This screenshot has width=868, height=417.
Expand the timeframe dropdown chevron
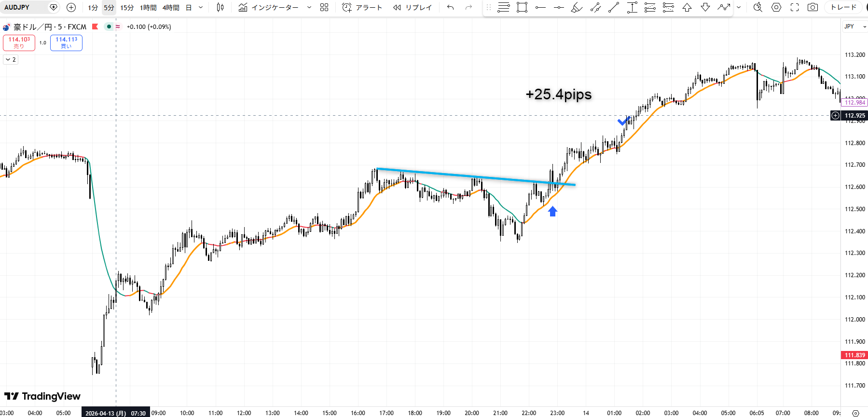[201, 7]
